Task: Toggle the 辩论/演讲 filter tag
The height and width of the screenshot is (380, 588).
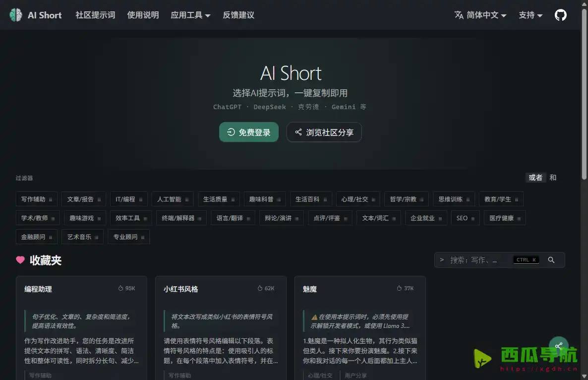Action: click(x=282, y=218)
